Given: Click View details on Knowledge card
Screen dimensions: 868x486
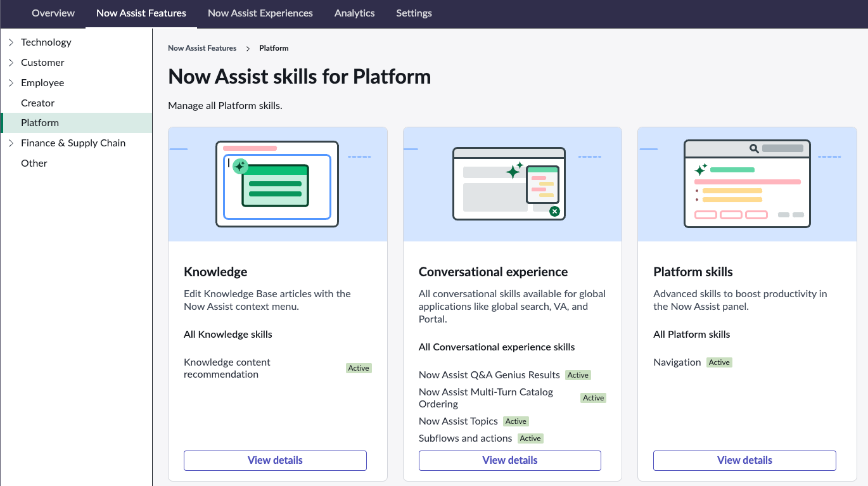Looking at the screenshot, I should point(275,461).
